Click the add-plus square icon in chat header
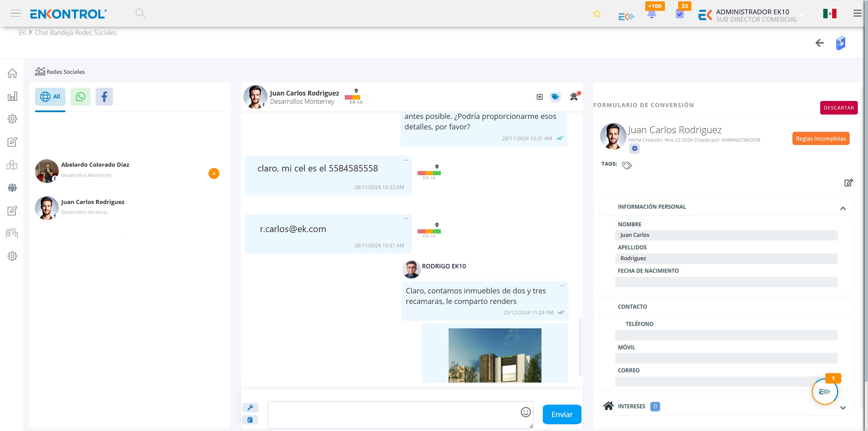This screenshot has height=431, width=868. [539, 97]
